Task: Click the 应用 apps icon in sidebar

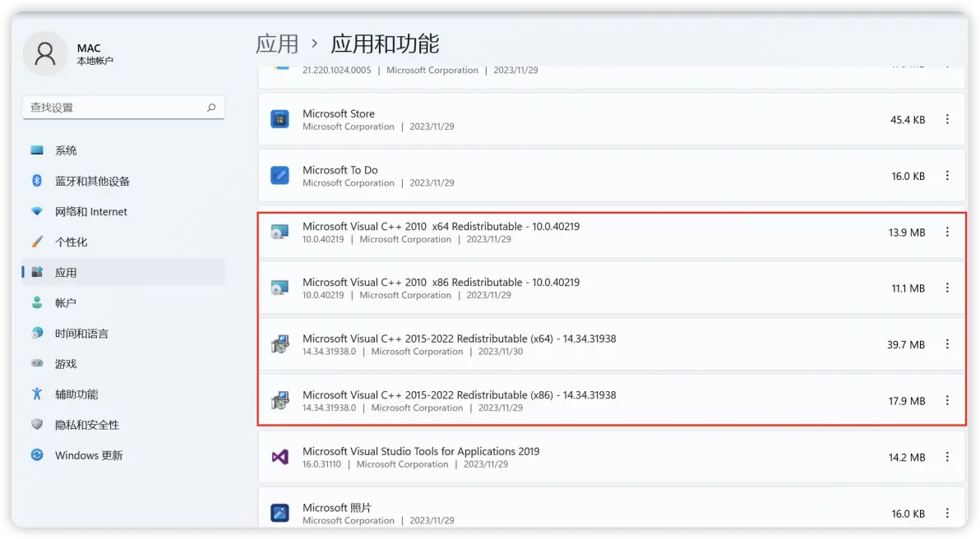Action: tap(37, 272)
